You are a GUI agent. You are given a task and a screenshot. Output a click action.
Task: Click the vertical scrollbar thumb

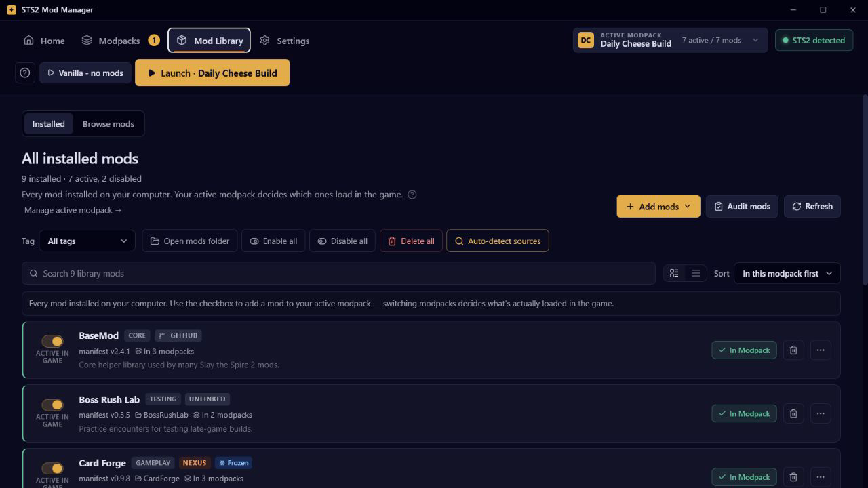pos(865,190)
